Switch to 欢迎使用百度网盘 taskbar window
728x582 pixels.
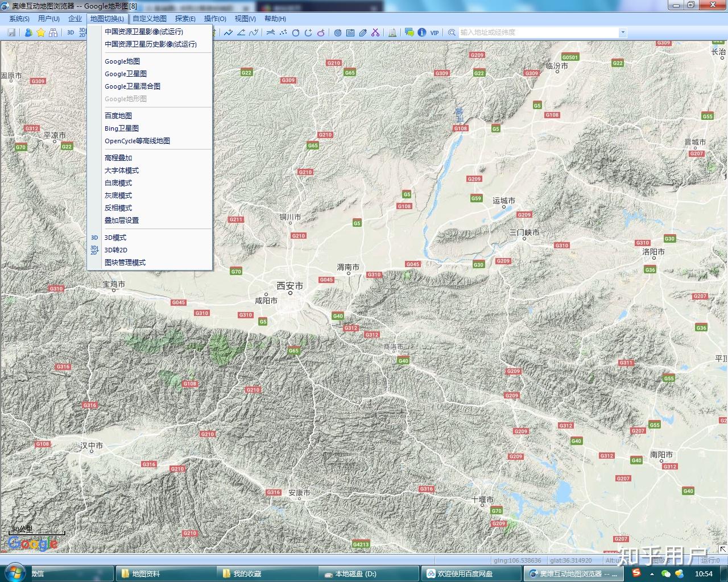pyautogui.click(x=471, y=573)
